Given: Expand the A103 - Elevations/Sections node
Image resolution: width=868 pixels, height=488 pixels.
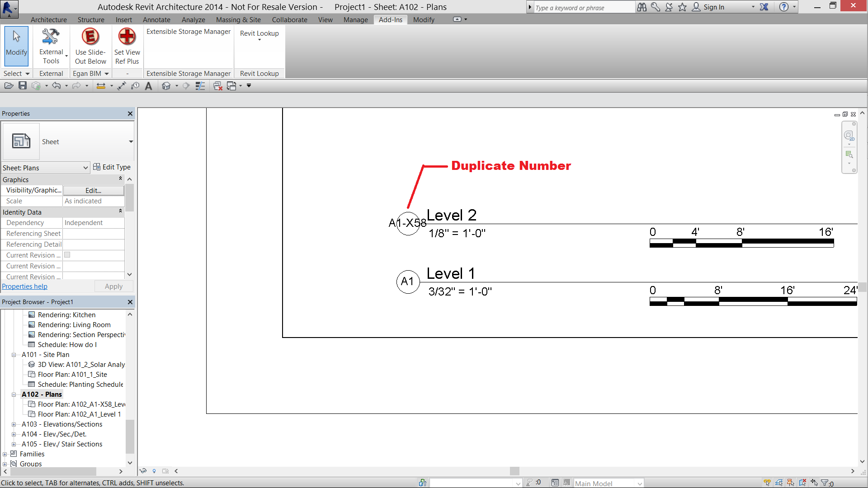Looking at the screenshot, I should coord(14,424).
